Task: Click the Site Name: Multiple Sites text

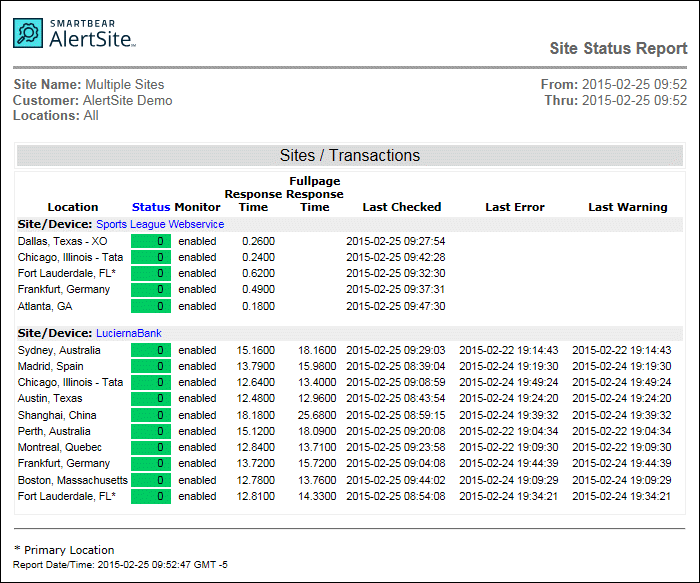Action: click(x=89, y=84)
